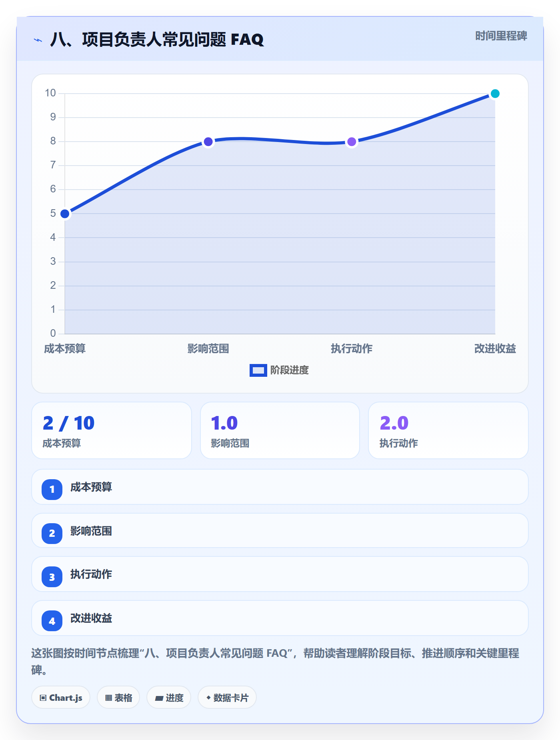Click the 时间里程碑 label in the header
Image resolution: width=560 pixels, height=740 pixels.
pos(501,36)
